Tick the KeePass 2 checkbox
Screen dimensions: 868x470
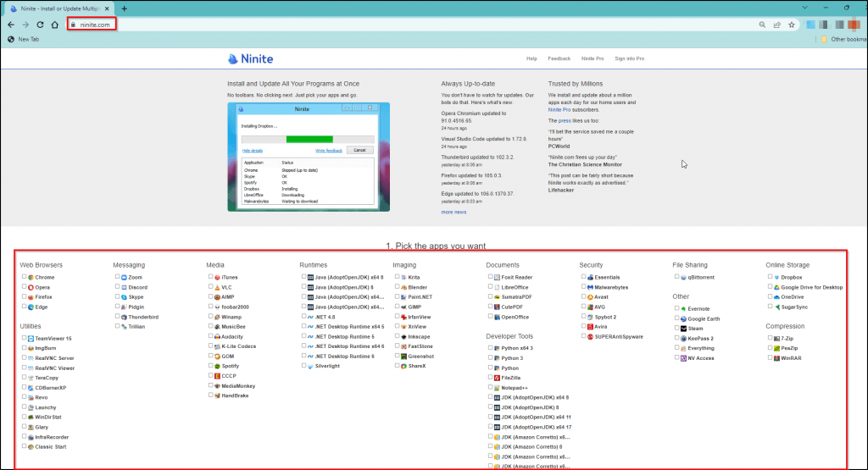point(676,338)
